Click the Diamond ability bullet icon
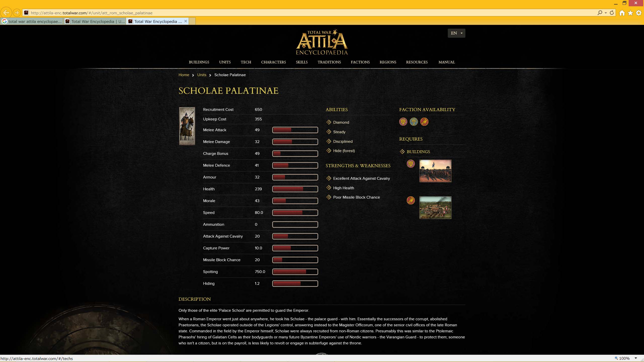This screenshot has height=362, width=644. 329,122
